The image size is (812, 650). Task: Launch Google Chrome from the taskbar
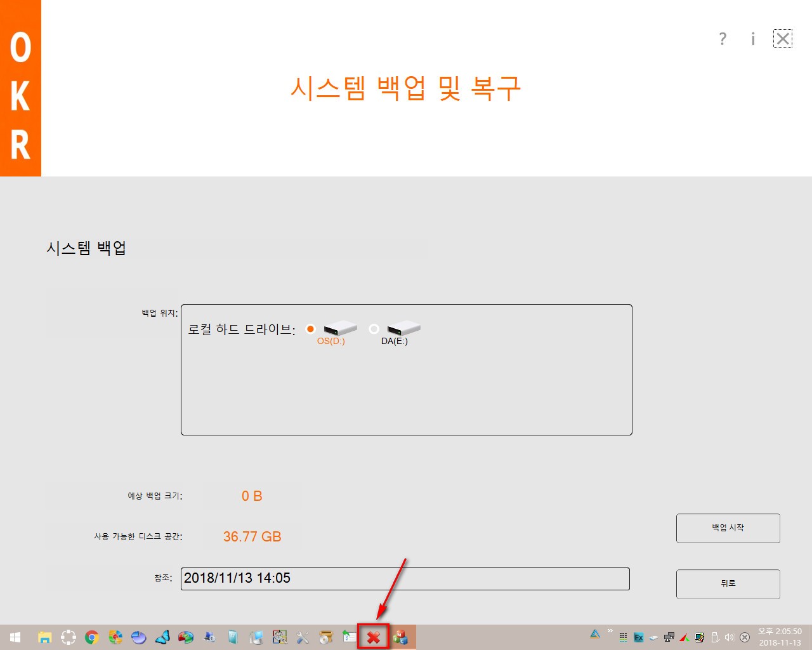coord(91,637)
